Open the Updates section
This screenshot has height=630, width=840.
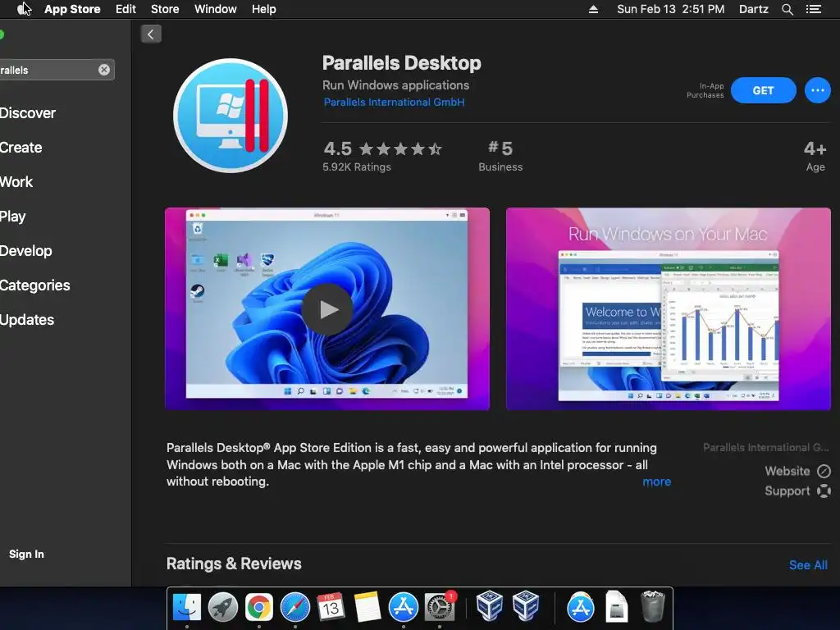click(27, 320)
